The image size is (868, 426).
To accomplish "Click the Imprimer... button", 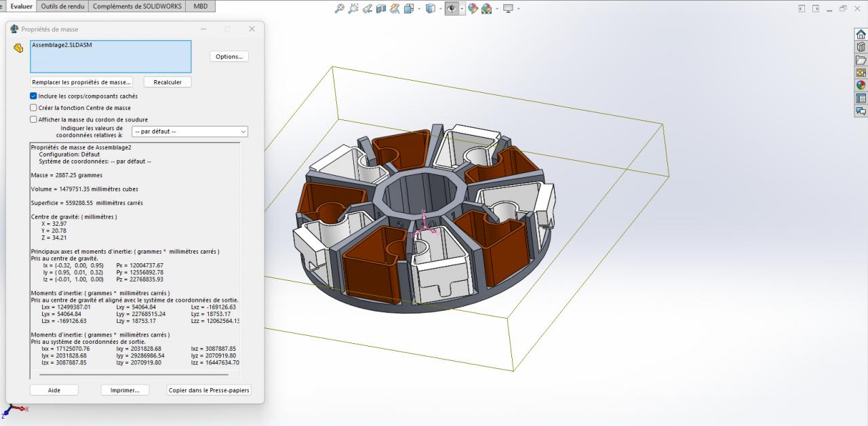I will 125,390.
